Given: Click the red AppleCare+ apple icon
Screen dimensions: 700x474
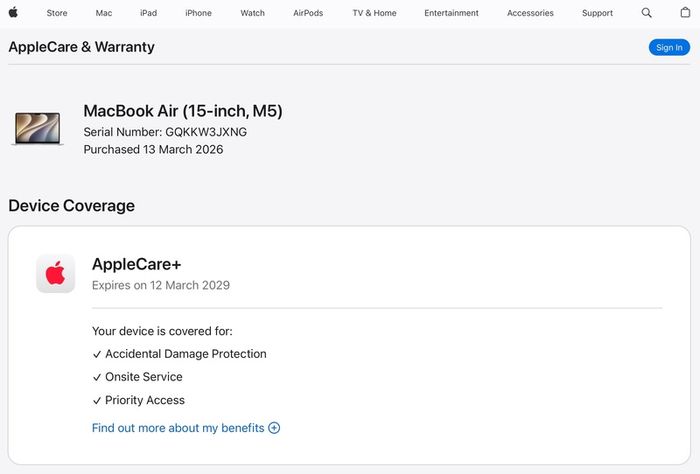Looking at the screenshot, I should coord(55,274).
